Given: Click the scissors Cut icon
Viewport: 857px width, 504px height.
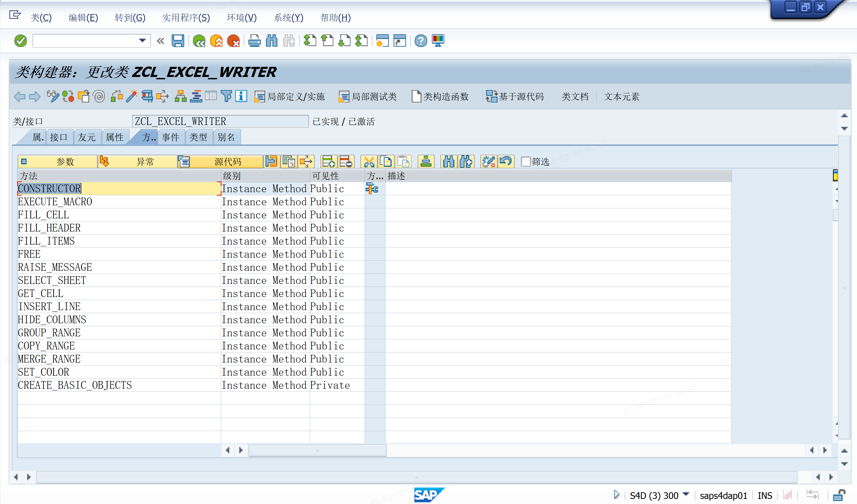Looking at the screenshot, I should pyautogui.click(x=369, y=162).
